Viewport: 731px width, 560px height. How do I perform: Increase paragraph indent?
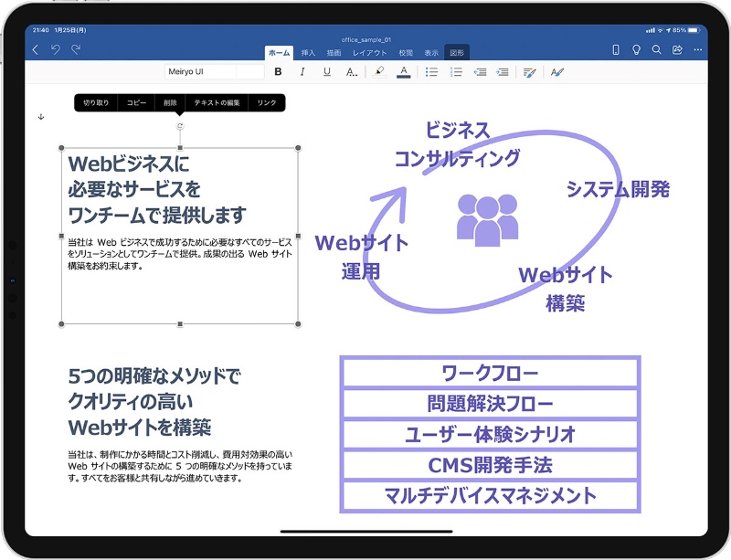point(503,72)
